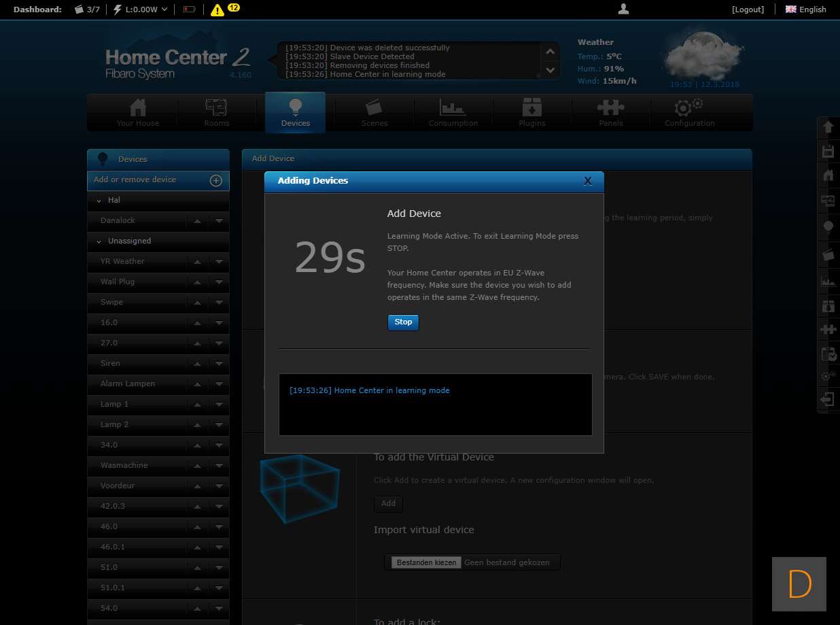Click the scroll-to-top arrow in right sidebar
This screenshot has height=625, width=840.
click(x=828, y=127)
